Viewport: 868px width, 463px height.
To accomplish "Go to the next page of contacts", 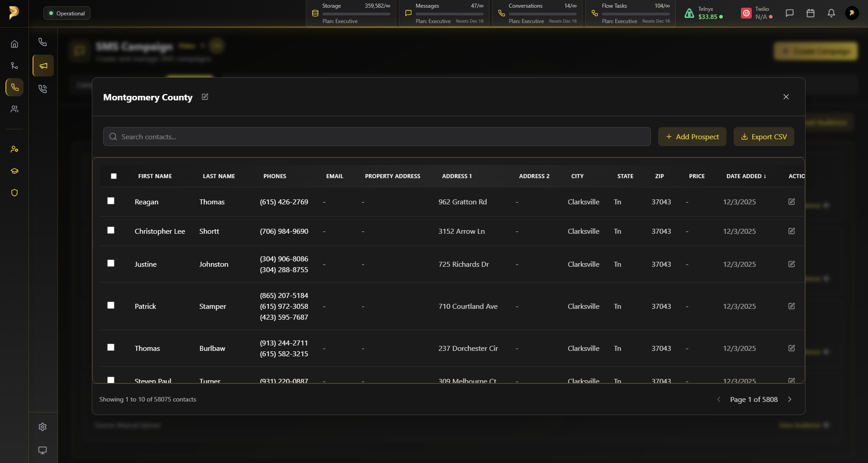I will [790, 399].
